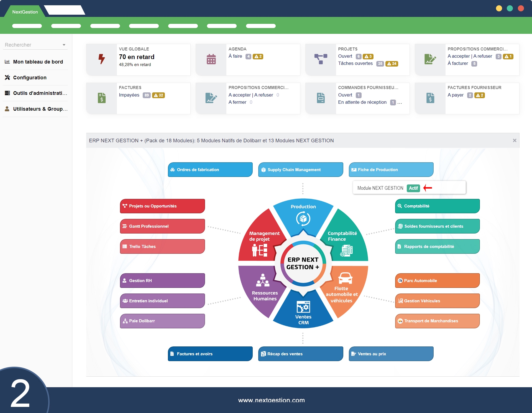Click the Actif module status badge
The image size is (532, 413).
(413, 188)
